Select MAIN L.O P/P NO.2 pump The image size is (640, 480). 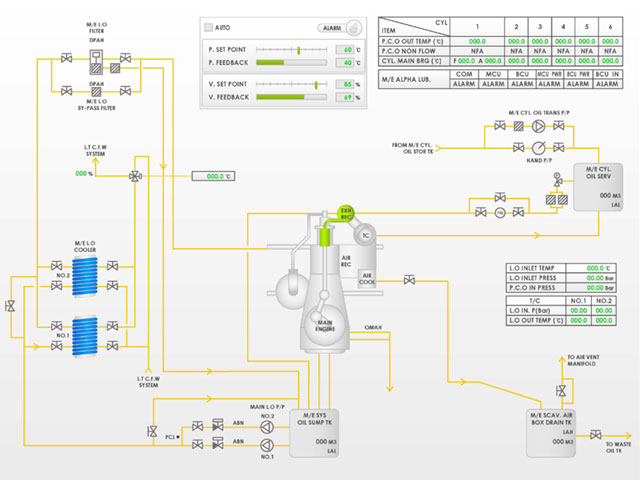(267, 427)
